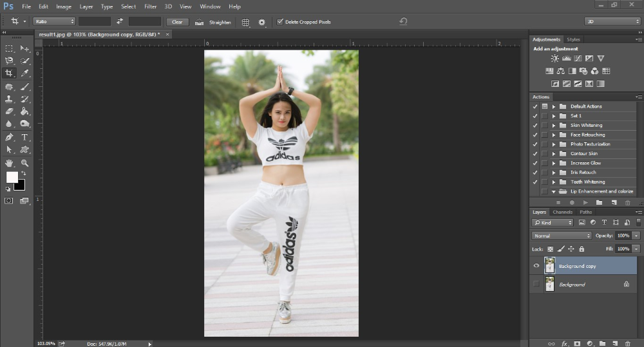Open the crop Ratio preset dropdown
The width and height of the screenshot is (644, 347).
54,21
